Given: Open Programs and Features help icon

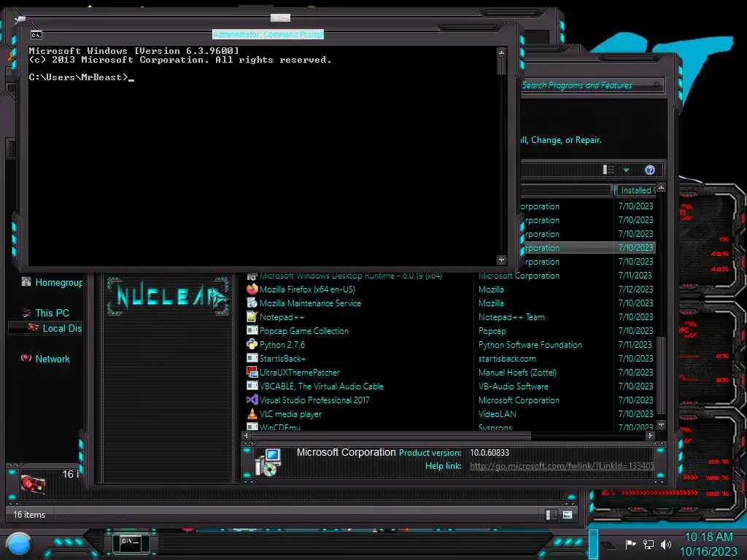Looking at the screenshot, I should click(650, 170).
